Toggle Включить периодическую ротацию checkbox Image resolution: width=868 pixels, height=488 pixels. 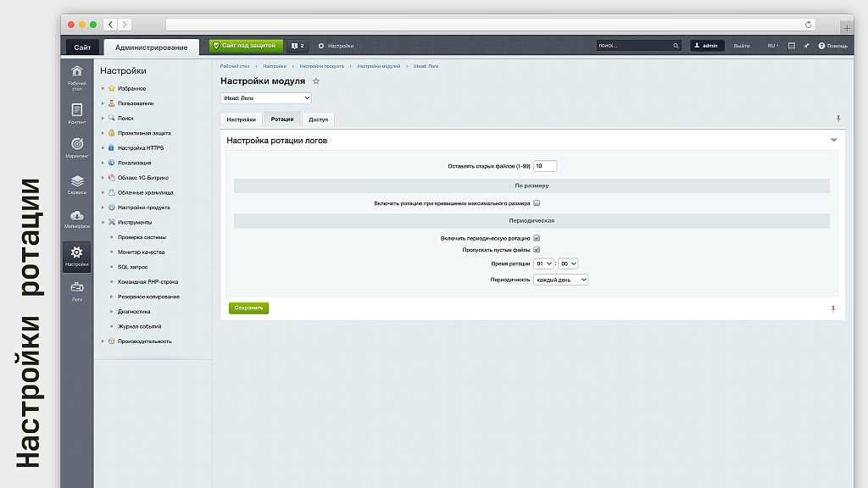pos(537,238)
